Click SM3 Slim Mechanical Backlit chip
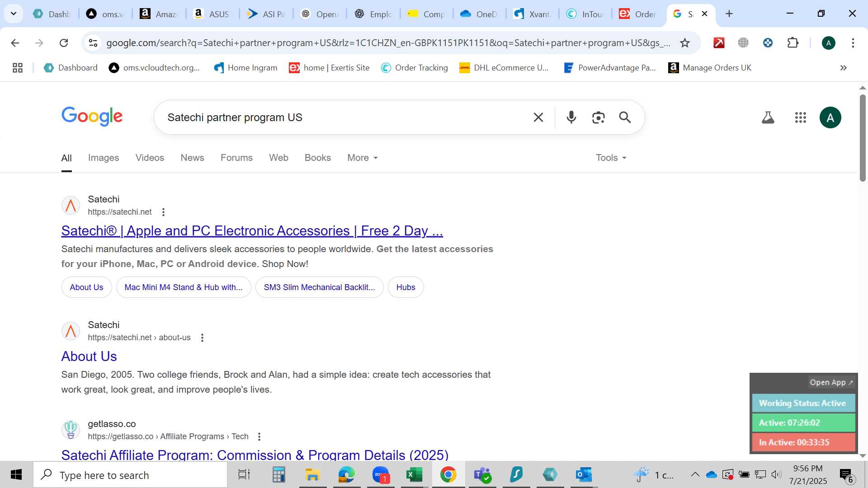The height and width of the screenshot is (488, 868). [x=319, y=287]
